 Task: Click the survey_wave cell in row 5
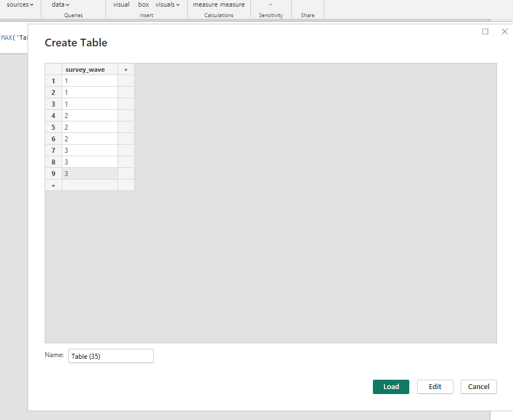click(90, 127)
